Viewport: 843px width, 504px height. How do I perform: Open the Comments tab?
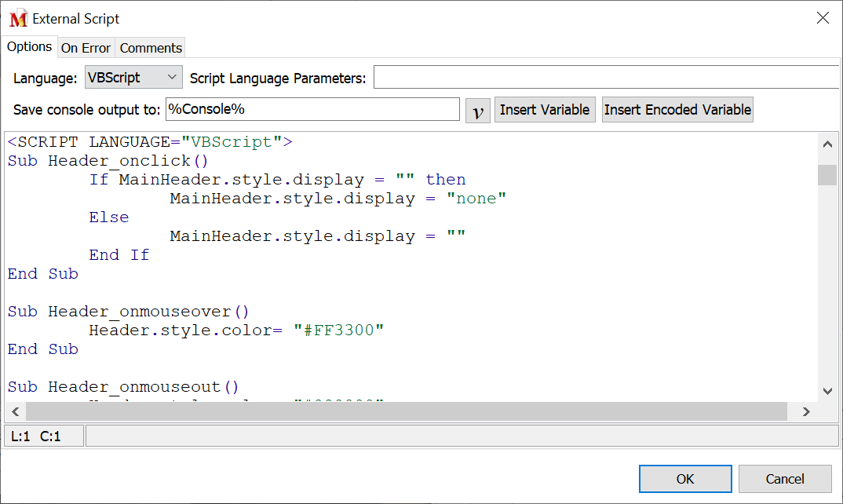(x=150, y=47)
